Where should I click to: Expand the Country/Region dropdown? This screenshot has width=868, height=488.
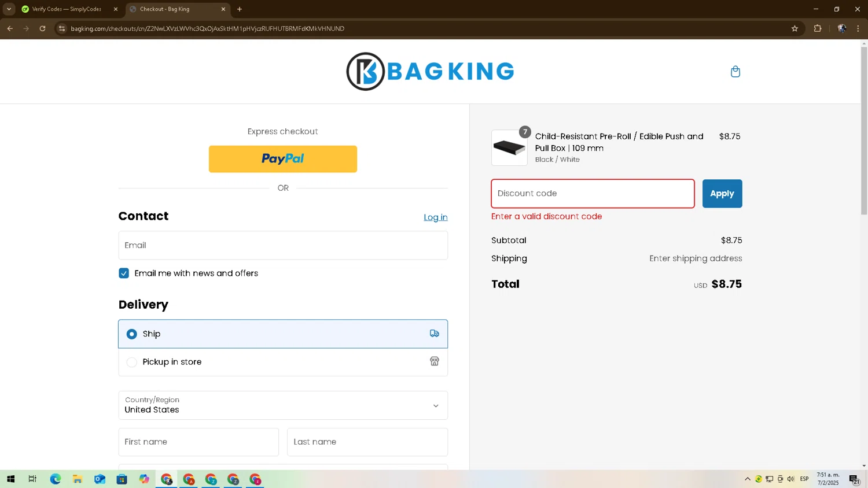(x=283, y=405)
